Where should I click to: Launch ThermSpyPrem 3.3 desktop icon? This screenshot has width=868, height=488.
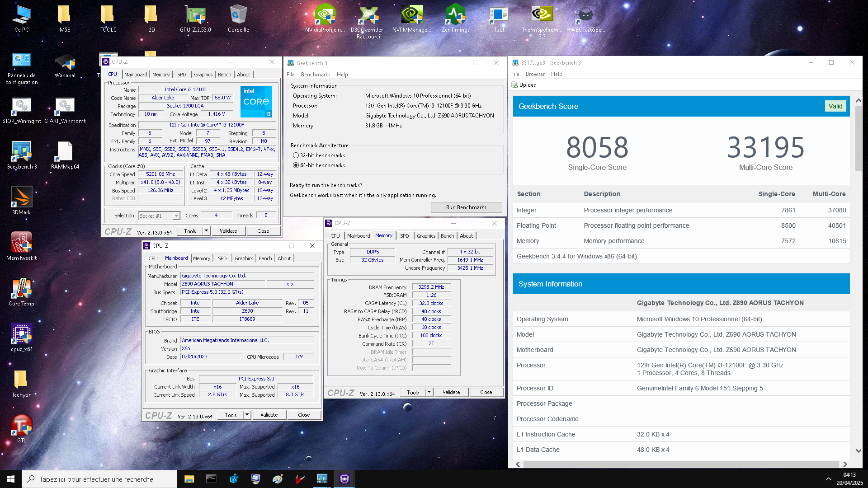[x=542, y=22]
